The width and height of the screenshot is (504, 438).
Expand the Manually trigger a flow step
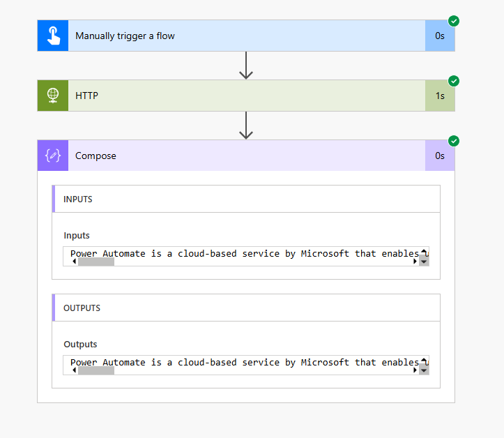[244, 36]
